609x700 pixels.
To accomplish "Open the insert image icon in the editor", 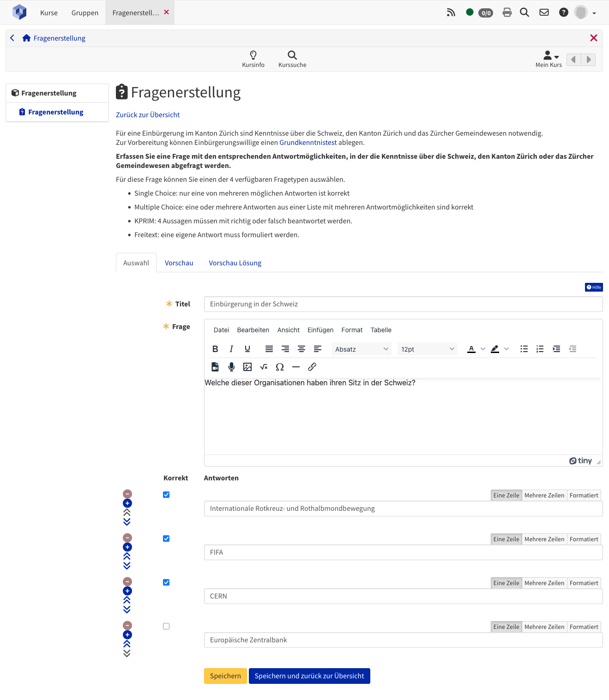I will click(247, 367).
